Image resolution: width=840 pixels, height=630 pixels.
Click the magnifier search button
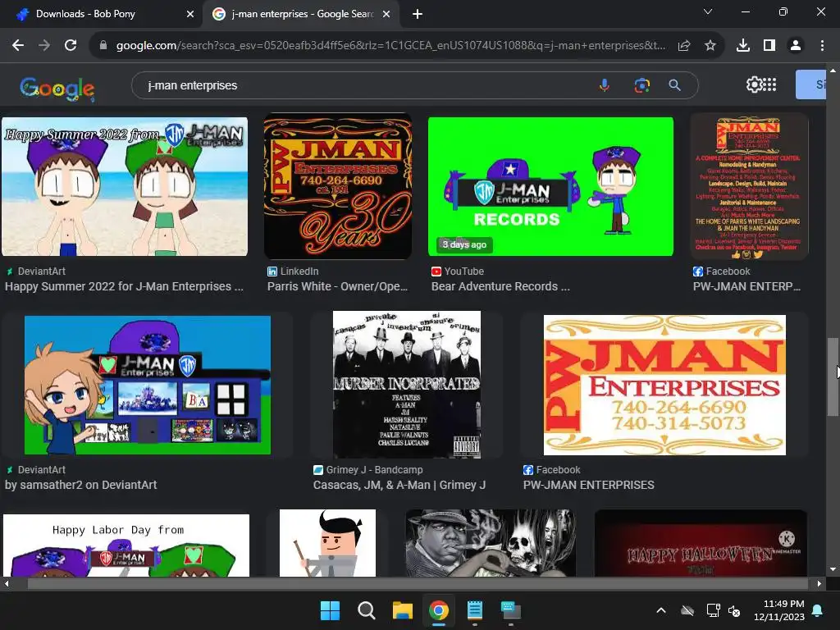click(674, 85)
